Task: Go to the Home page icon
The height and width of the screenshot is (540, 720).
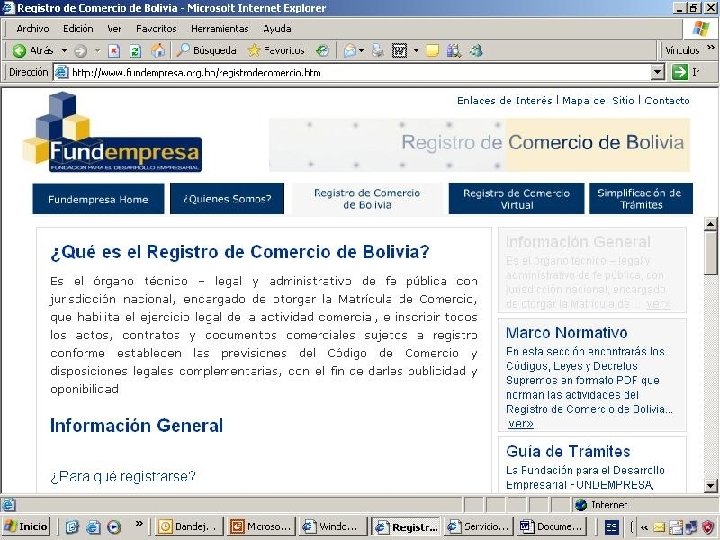Action: pos(158,51)
